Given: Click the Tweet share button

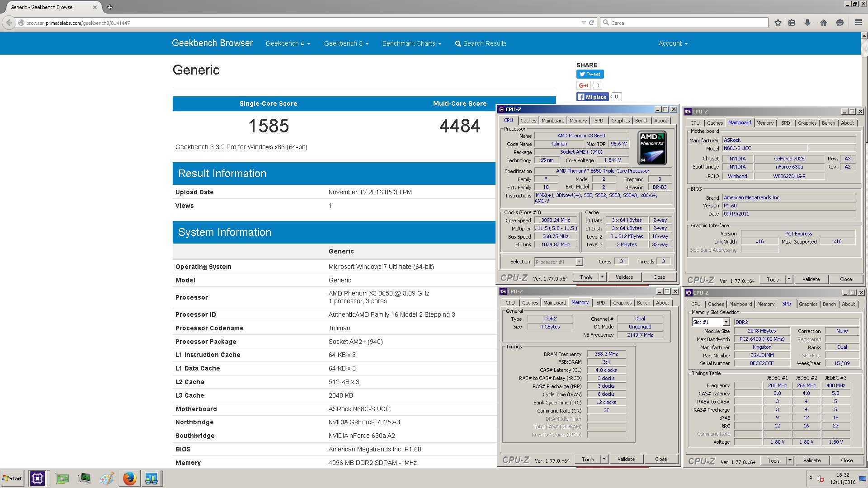Looking at the screenshot, I should pyautogui.click(x=590, y=74).
